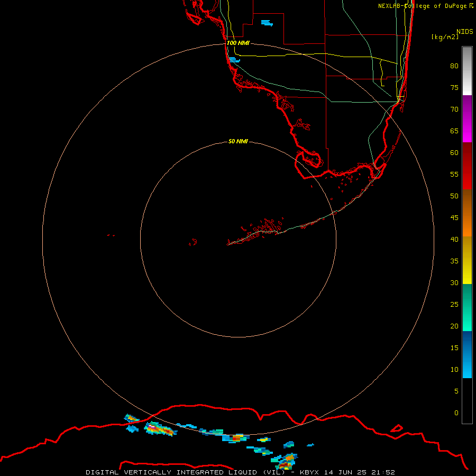The width and height of the screenshot is (476, 476).
Task: Click the 35 value on the color scale
Action: point(454,261)
